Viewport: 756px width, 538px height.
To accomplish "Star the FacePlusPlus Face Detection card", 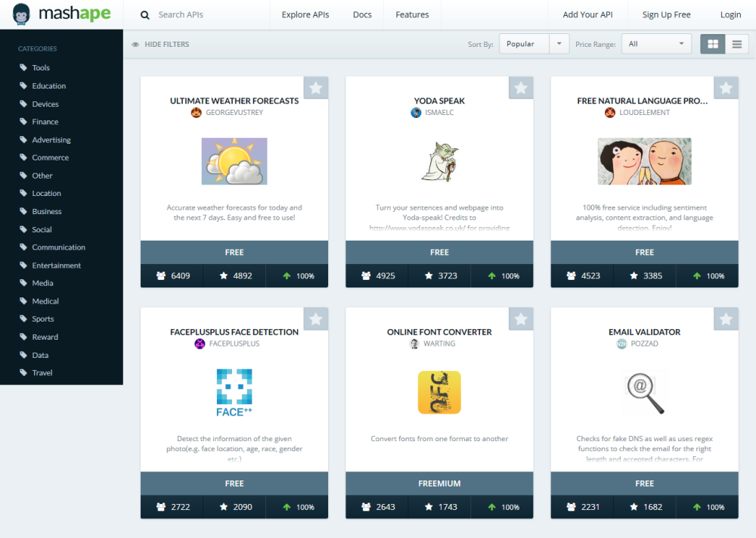I will [x=316, y=319].
